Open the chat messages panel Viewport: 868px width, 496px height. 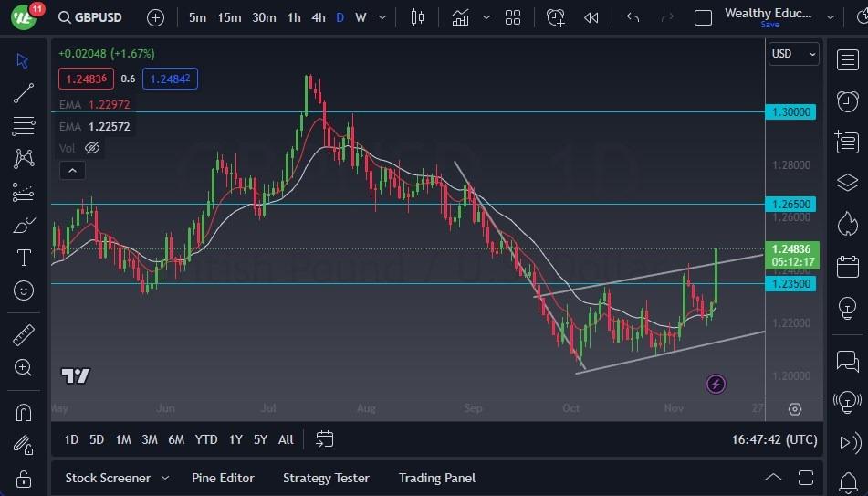point(848,361)
